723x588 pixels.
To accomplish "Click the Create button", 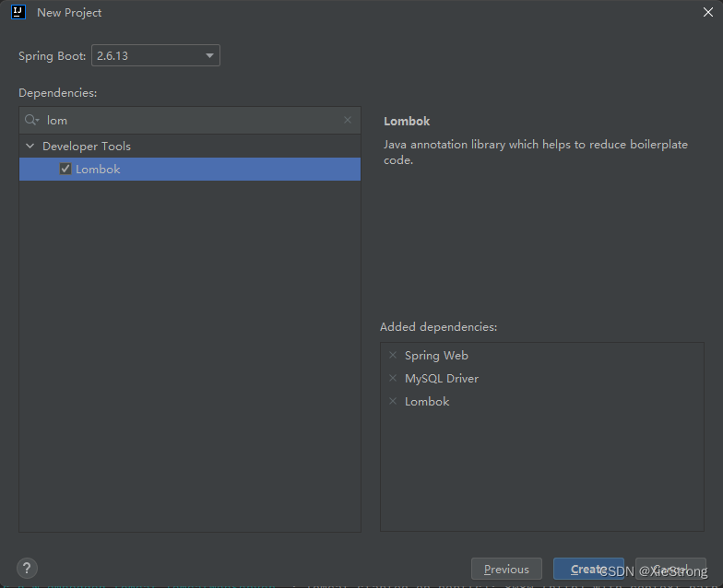I will pos(588,570).
